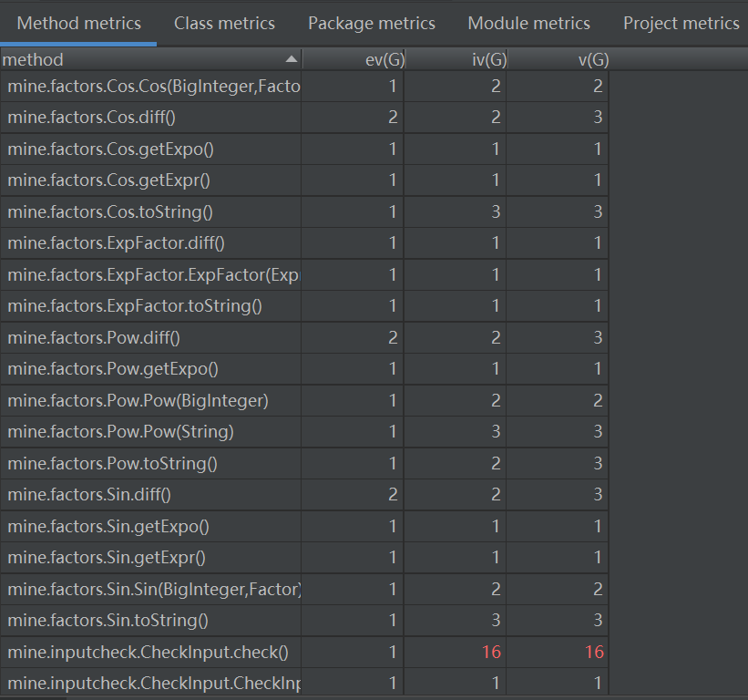Screen dimensions: 748x700
Task: Select the mine.inputcheck.CheckInput.CheckInp constructor row
Action: coord(304,683)
